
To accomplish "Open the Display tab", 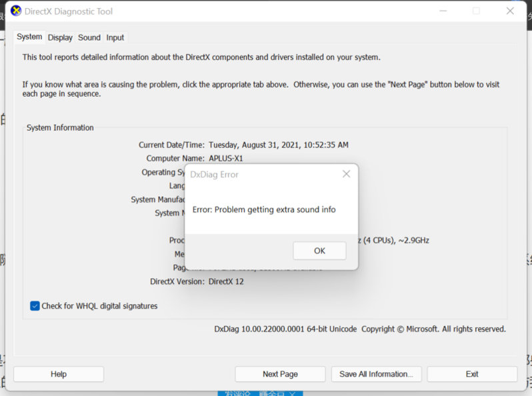I will pyautogui.click(x=60, y=38).
